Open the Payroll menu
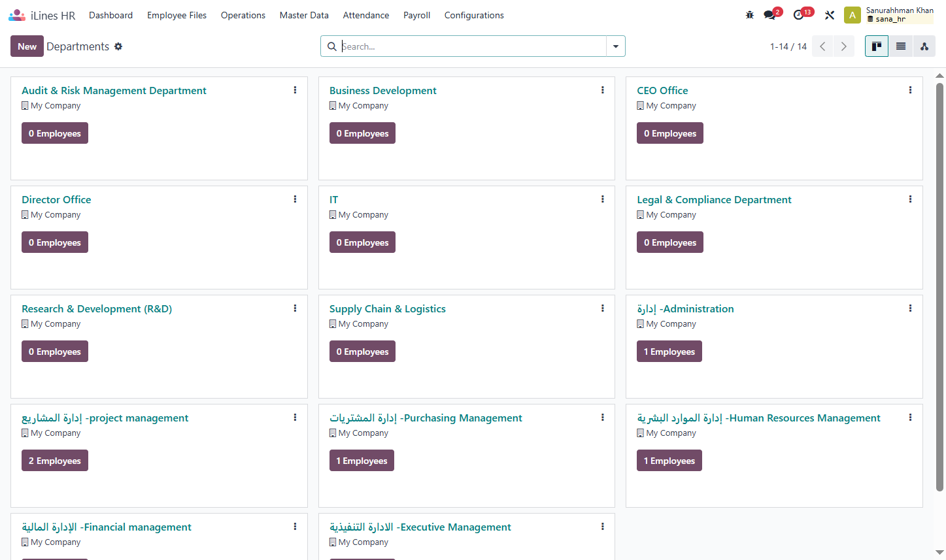This screenshot has height=560, width=946. pos(416,15)
